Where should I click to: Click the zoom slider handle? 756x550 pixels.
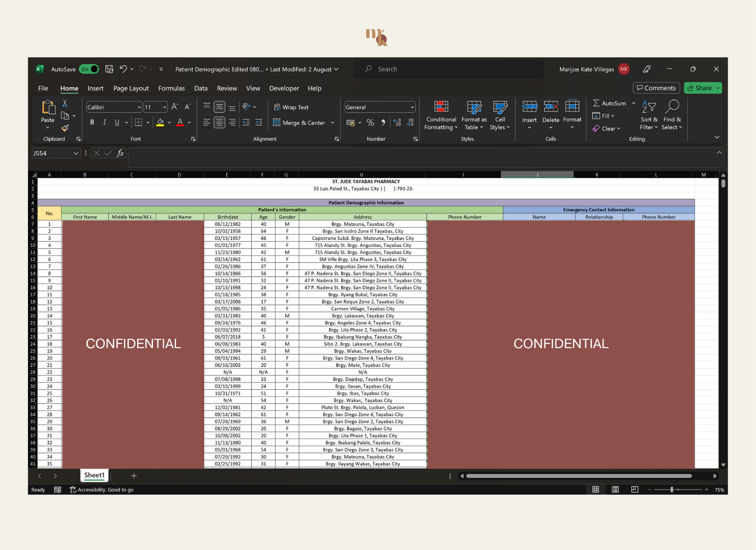(x=672, y=489)
